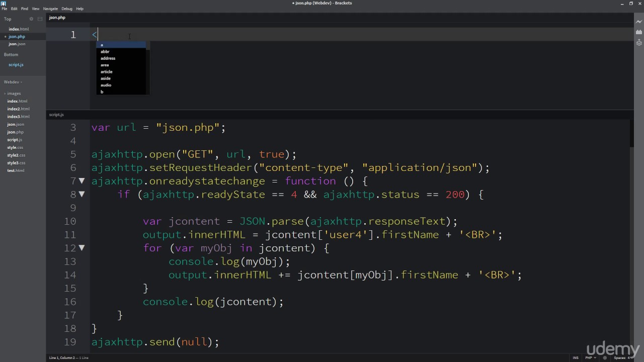
Task: Open the Find menu
Action: (x=24, y=9)
